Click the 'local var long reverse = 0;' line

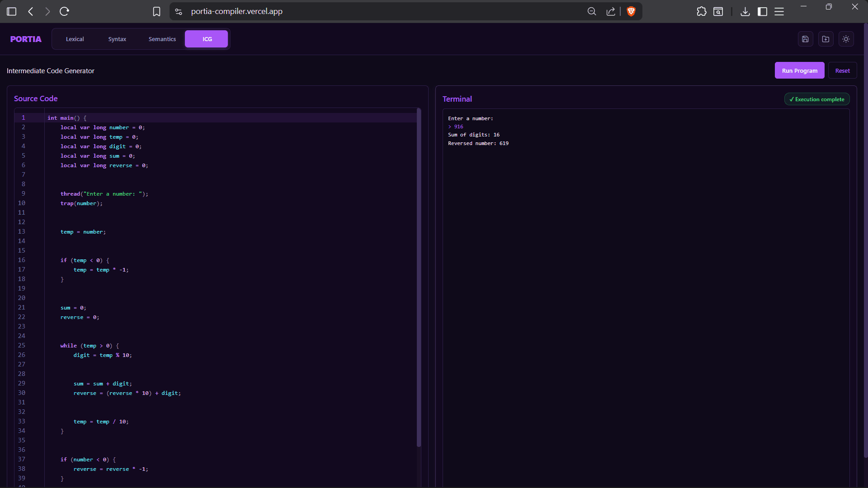coord(104,165)
